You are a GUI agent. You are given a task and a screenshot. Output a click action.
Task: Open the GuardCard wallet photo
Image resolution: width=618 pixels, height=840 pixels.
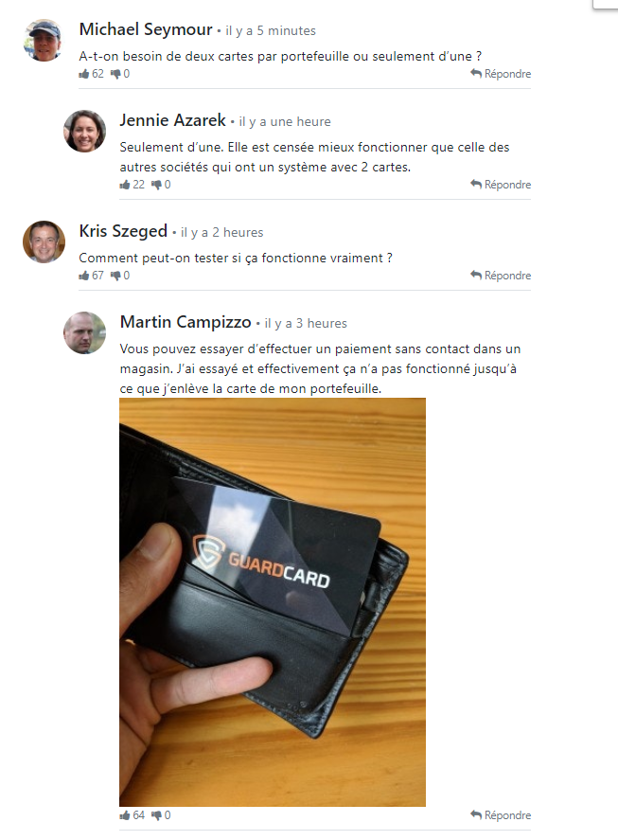click(273, 602)
